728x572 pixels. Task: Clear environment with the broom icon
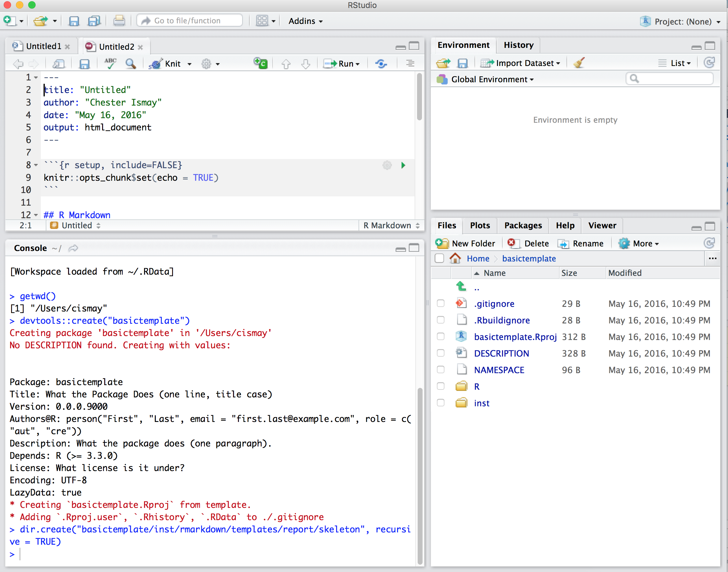pyautogui.click(x=579, y=63)
